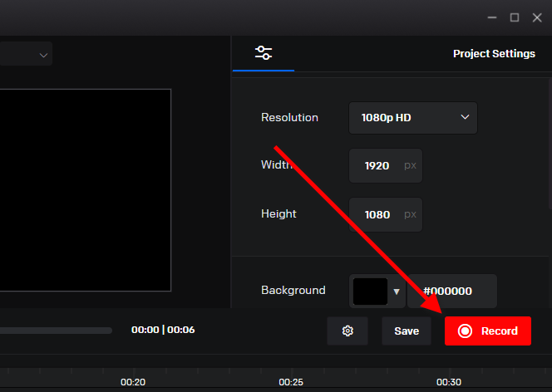Maximize the application window
The width and height of the screenshot is (552, 392).
(515, 17)
